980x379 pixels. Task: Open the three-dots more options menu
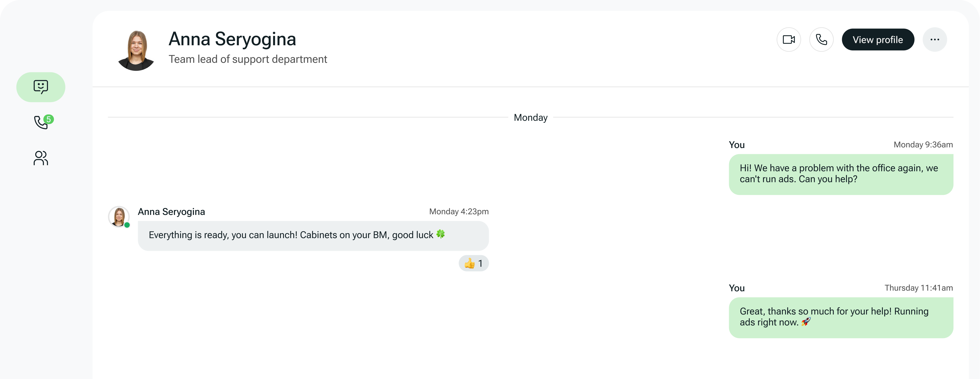935,40
